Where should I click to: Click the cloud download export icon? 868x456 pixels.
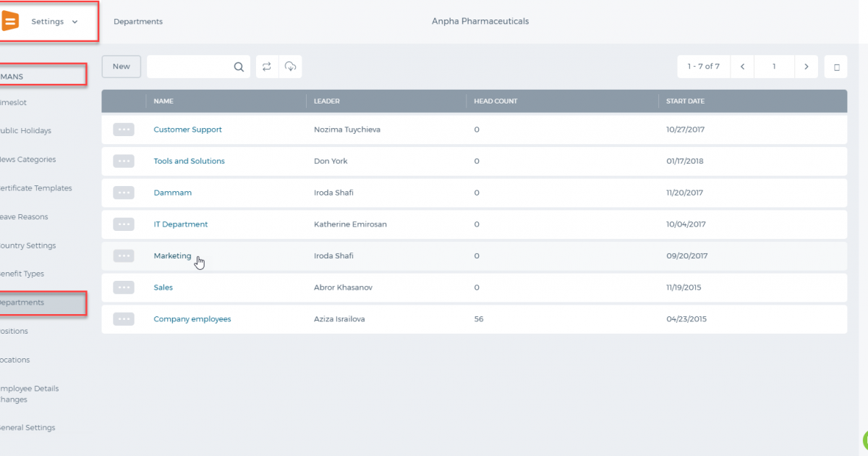[x=291, y=67]
